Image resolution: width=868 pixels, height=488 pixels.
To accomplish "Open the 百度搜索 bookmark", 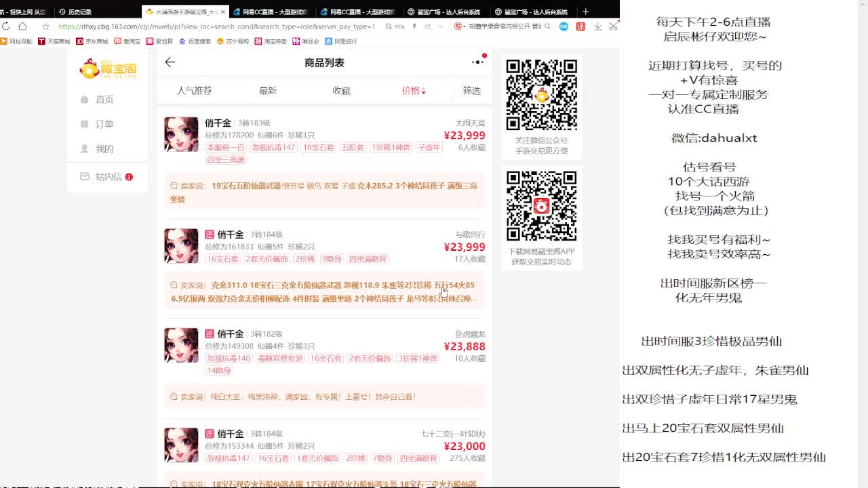I will point(195,41).
